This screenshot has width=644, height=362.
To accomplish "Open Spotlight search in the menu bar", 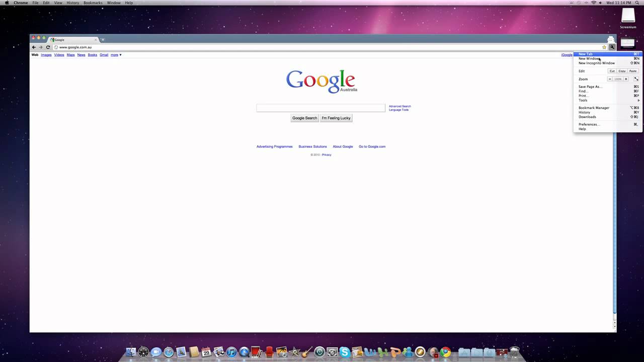I will (x=637, y=3).
